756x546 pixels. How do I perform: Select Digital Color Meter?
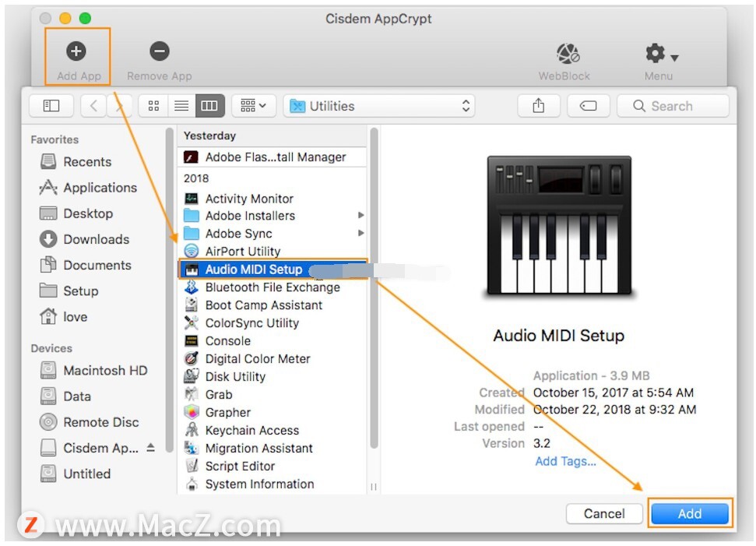click(272, 359)
